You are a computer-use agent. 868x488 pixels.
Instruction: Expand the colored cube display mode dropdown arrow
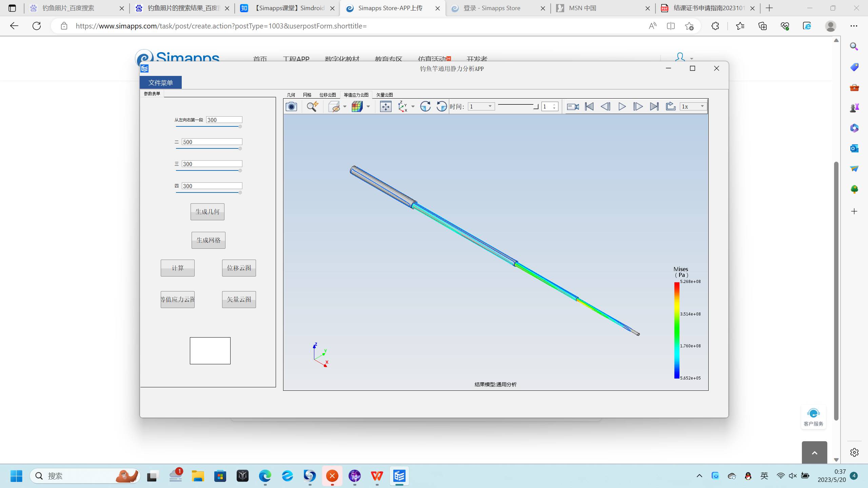click(368, 106)
